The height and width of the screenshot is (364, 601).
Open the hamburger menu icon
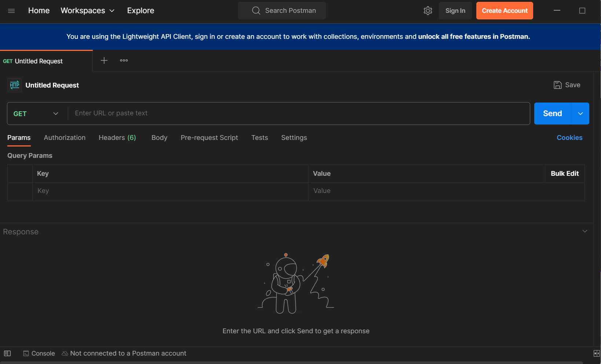(x=11, y=11)
